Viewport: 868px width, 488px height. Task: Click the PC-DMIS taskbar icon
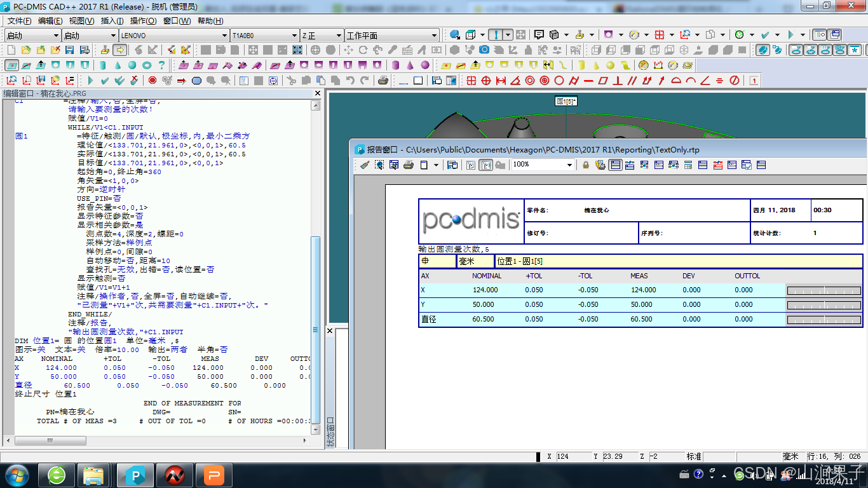coord(135,475)
